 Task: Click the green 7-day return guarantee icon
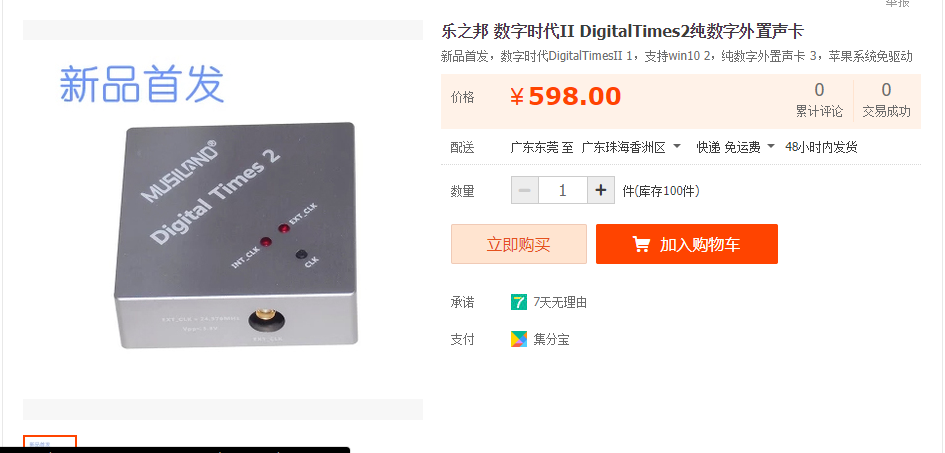coord(518,302)
